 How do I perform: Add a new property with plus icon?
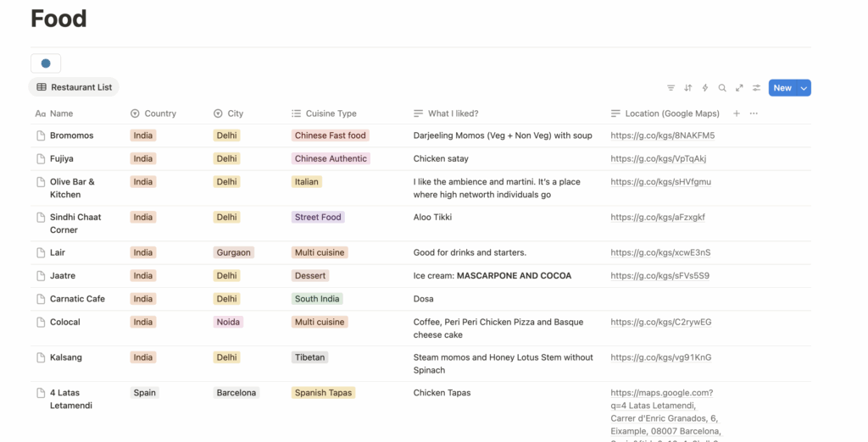(736, 113)
